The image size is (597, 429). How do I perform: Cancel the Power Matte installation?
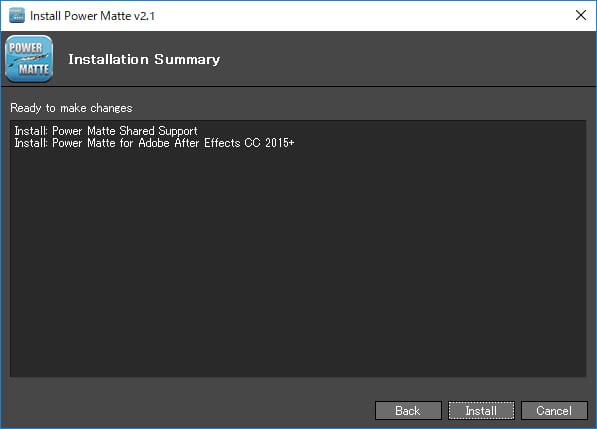coord(554,410)
